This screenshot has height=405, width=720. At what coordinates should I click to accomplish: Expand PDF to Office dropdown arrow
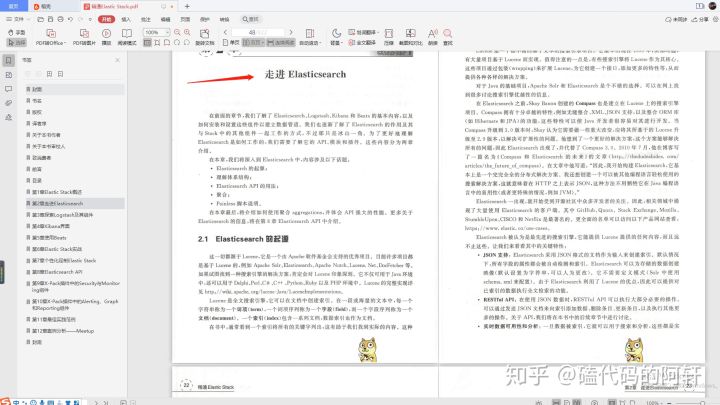65,43
